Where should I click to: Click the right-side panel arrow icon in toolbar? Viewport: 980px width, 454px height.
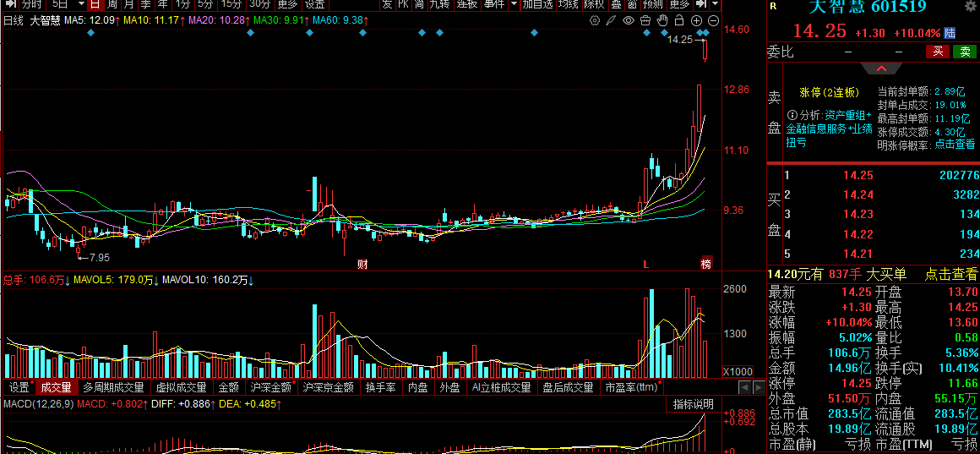[x=701, y=3]
